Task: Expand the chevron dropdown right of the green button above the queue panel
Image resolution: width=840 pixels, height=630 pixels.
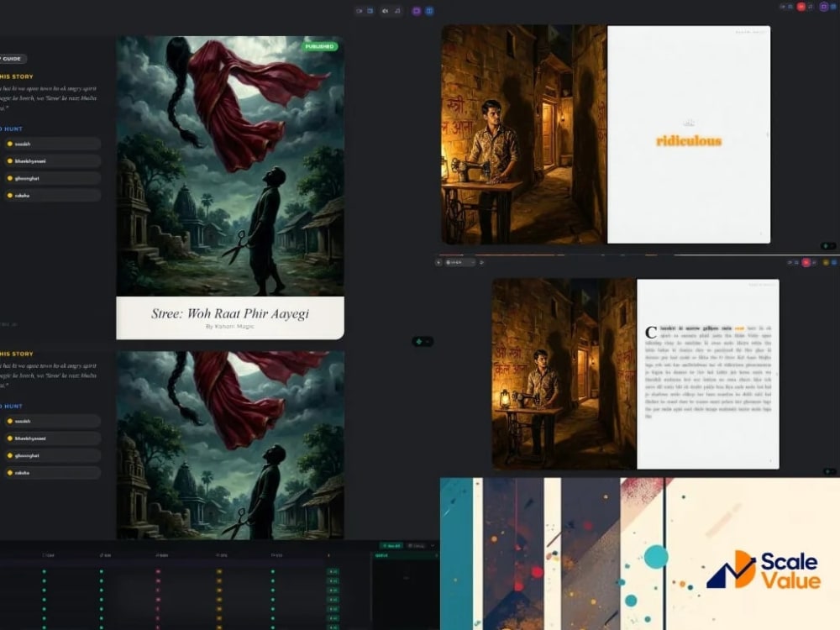Action: pos(433,546)
